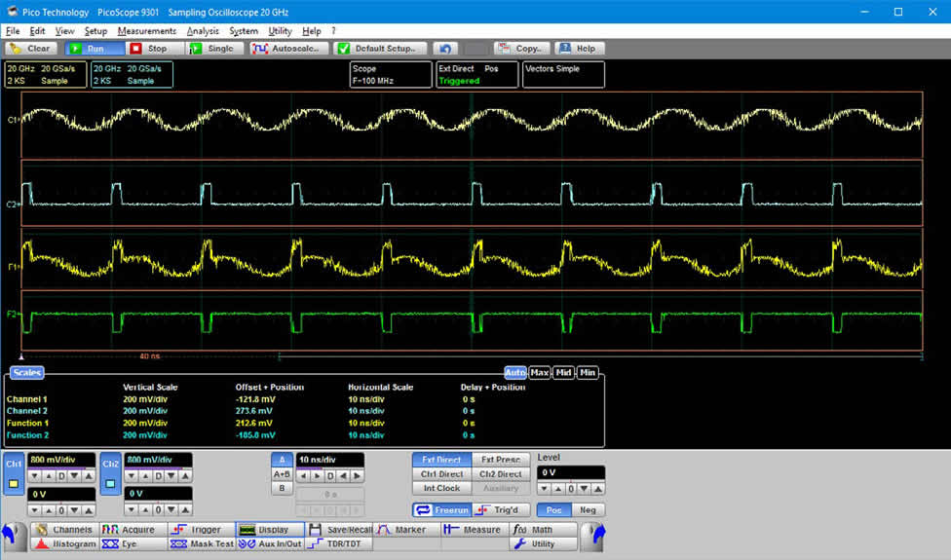Select Ext Direct trigger source
The width and height of the screenshot is (951, 560).
(441, 460)
